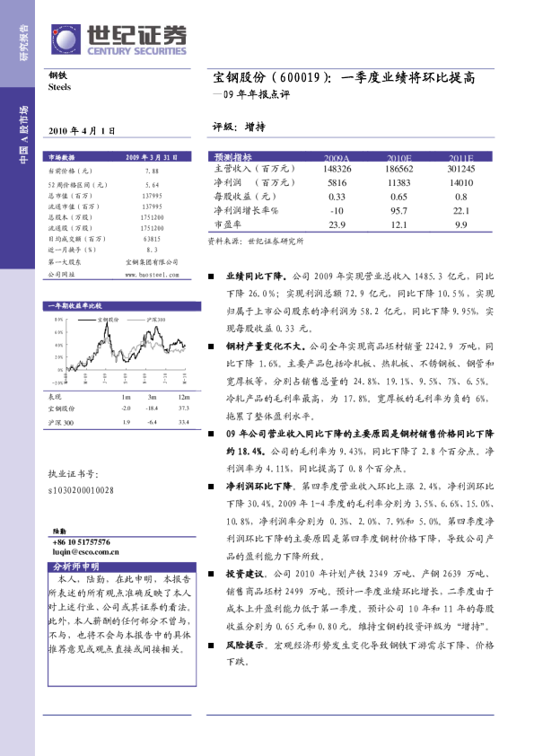Image resolution: width=534 pixels, height=756 pixels.
Task: Select the current price value "7.88"
Action: [152, 171]
